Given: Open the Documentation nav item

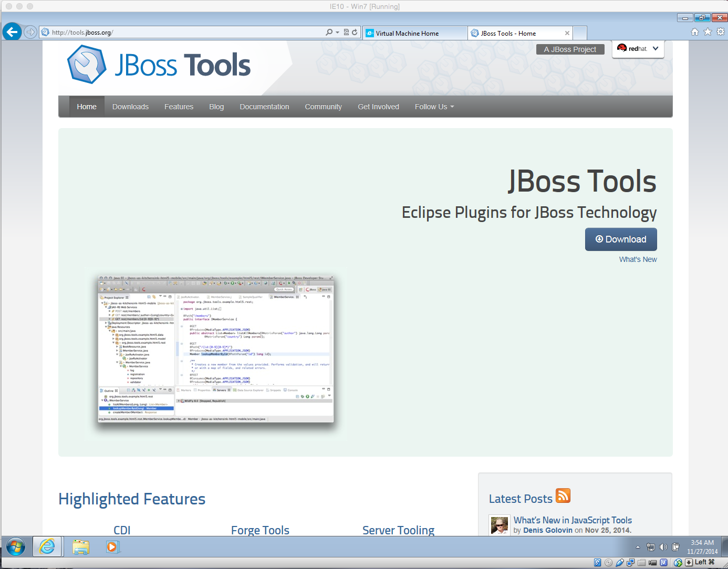Looking at the screenshot, I should click(x=264, y=107).
